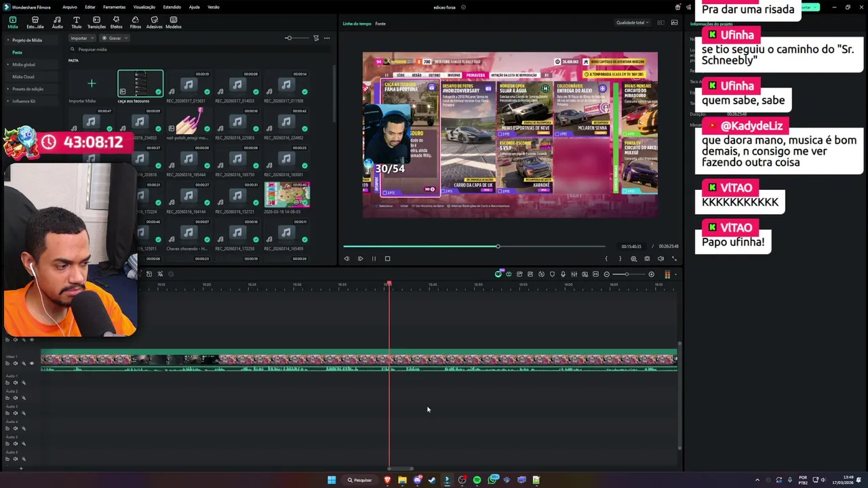Mute the Áudio 3 track

[16, 413]
